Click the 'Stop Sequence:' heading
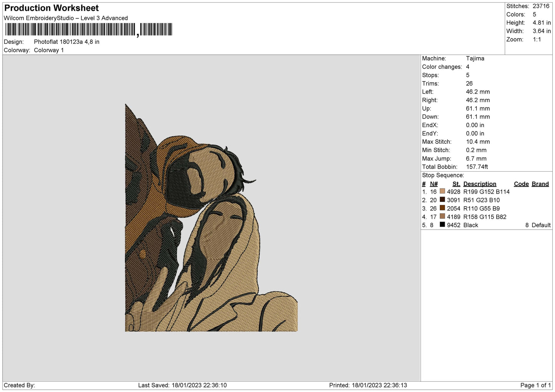The height and width of the screenshot is (392, 555). click(443, 175)
